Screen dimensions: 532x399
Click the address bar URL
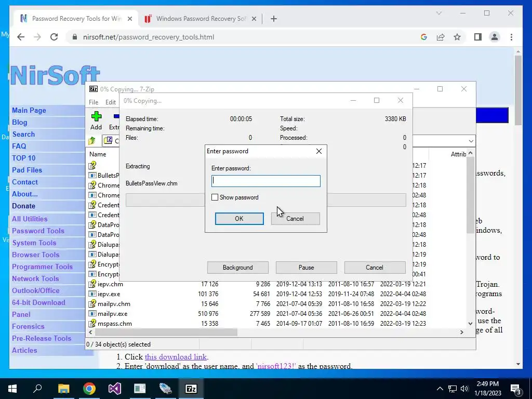click(149, 37)
